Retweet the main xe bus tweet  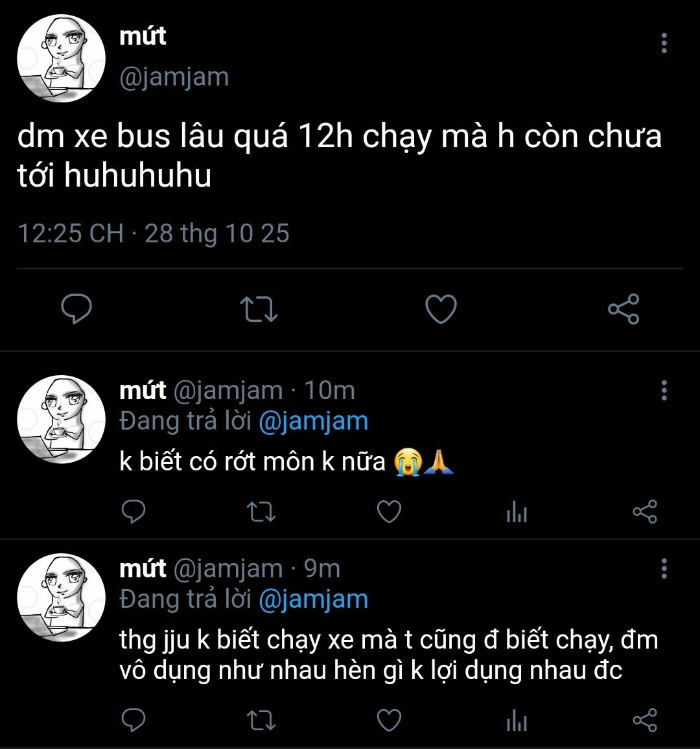pyautogui.click(x=259, y=309)
